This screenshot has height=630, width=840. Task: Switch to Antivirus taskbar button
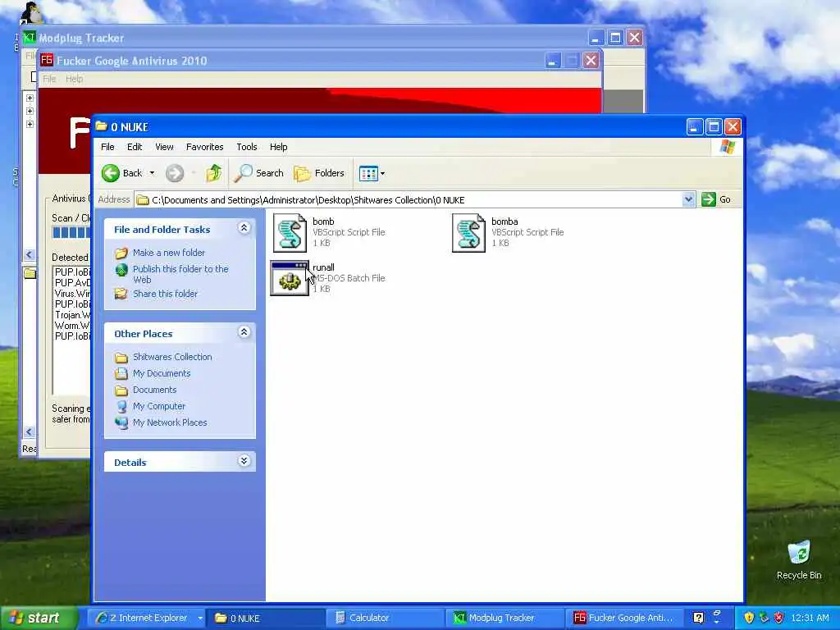click(624, 618)
